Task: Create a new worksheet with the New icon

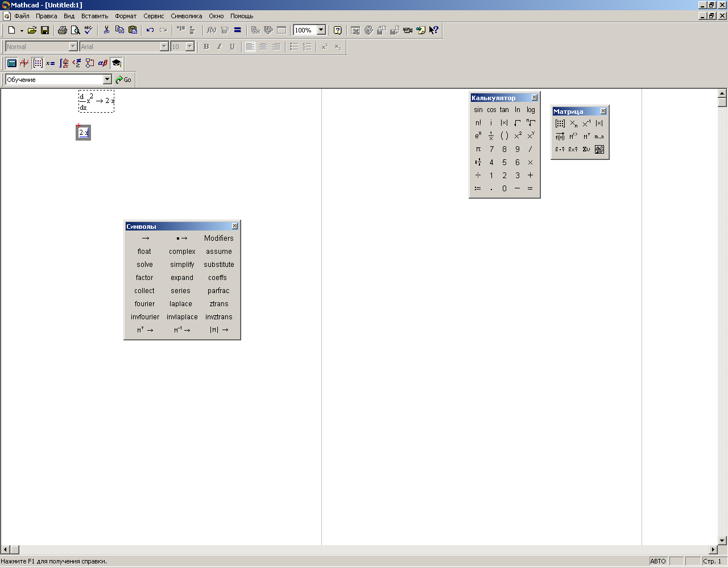Action: pyautogui.click(x=11, y=30)
